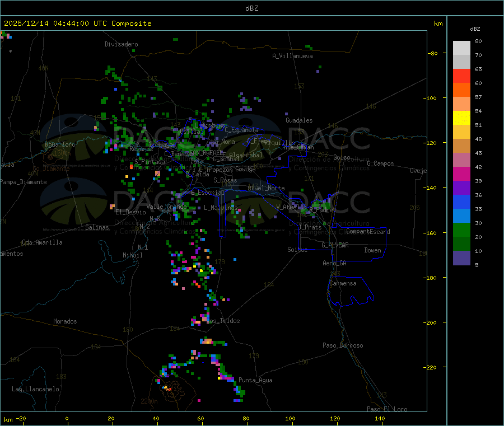The height and width of the screenshot is (426, 504).
Task: Click the -80 km vertical axis tick
Action: (432, 53)
